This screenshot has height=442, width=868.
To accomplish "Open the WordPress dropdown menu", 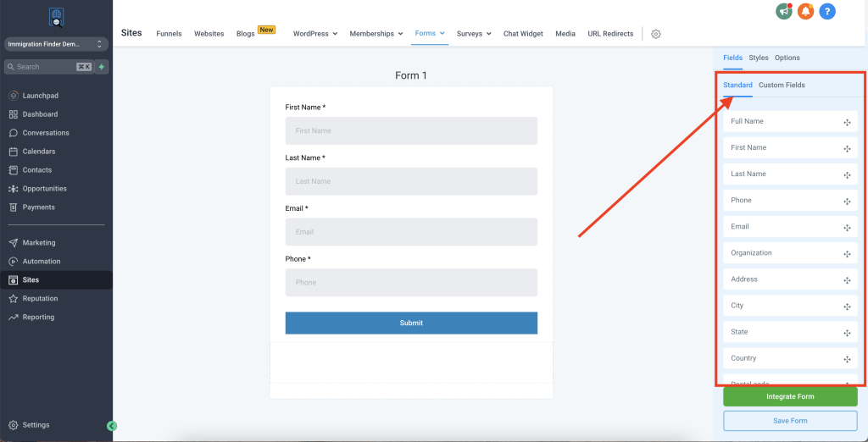I will coord(314,34).
